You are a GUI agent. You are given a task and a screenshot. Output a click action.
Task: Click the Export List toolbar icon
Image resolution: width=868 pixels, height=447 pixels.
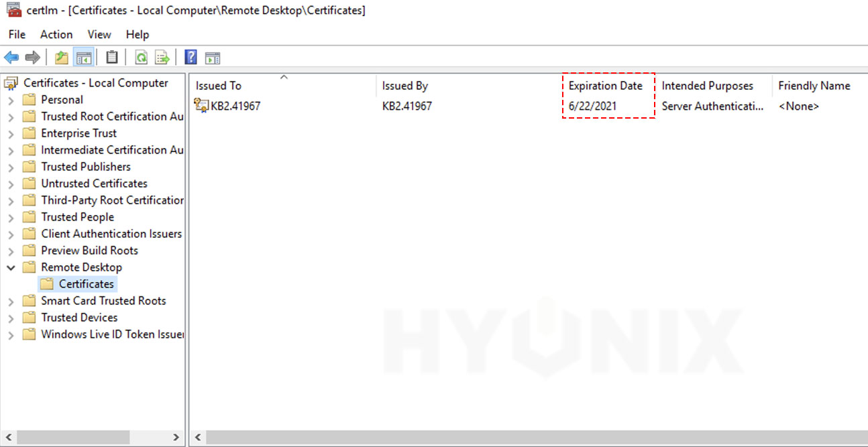(x=161, y=57)
